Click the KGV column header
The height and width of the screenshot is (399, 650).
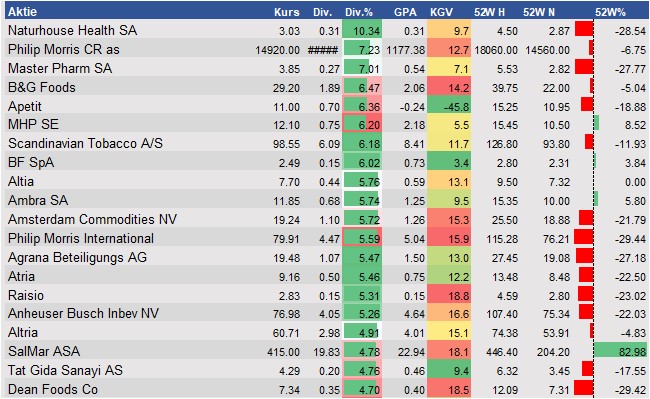441,12
